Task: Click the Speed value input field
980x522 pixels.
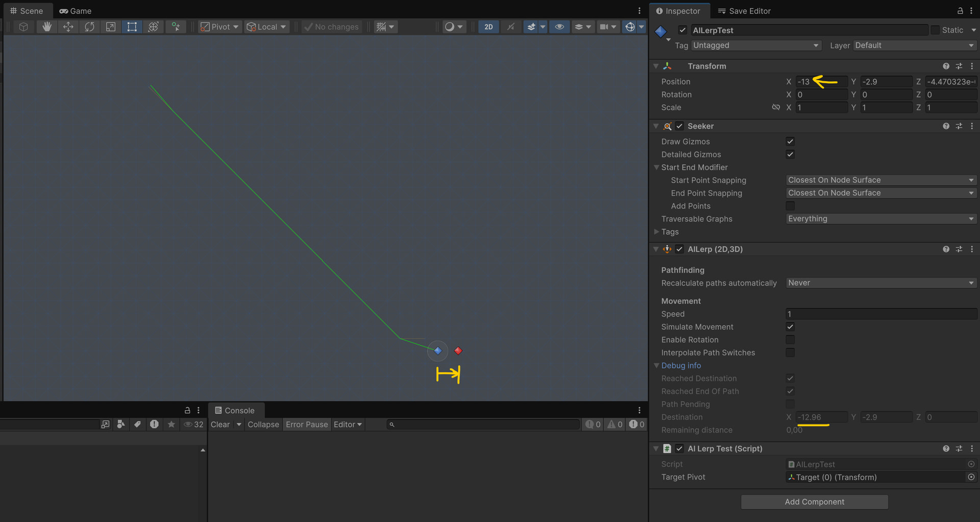Action: [x=880, y=314]
